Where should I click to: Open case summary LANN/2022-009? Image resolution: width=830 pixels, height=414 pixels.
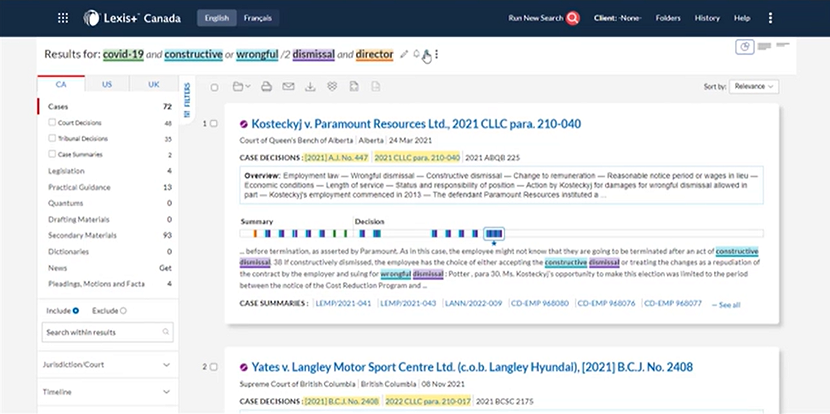[473, 303]
